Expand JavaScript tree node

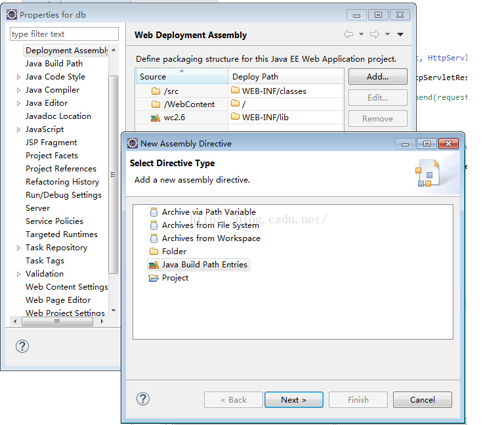tap(18, 129)
